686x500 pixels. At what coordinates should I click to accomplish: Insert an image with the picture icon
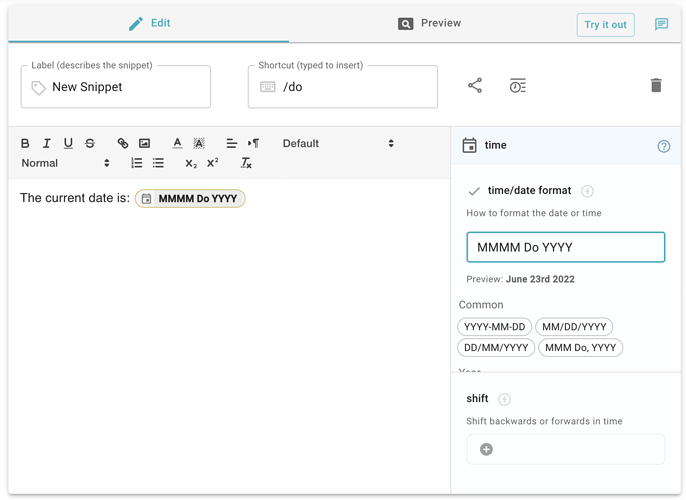[x=144, y=143]
